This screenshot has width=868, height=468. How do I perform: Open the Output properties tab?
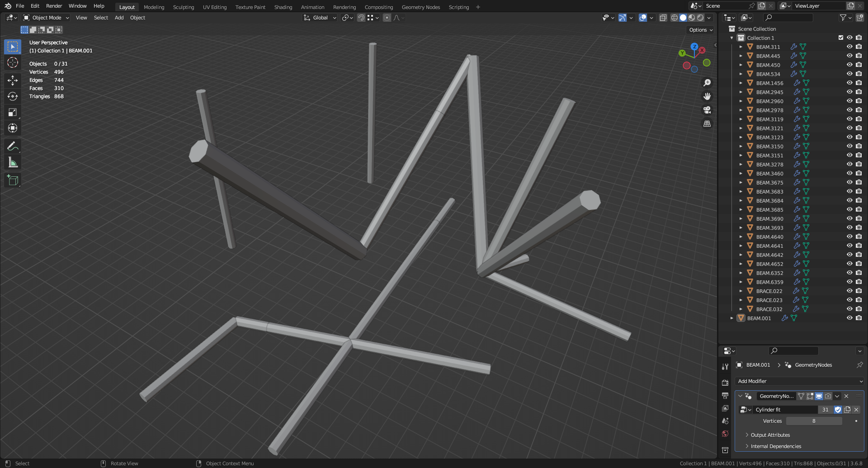[725, 396]
